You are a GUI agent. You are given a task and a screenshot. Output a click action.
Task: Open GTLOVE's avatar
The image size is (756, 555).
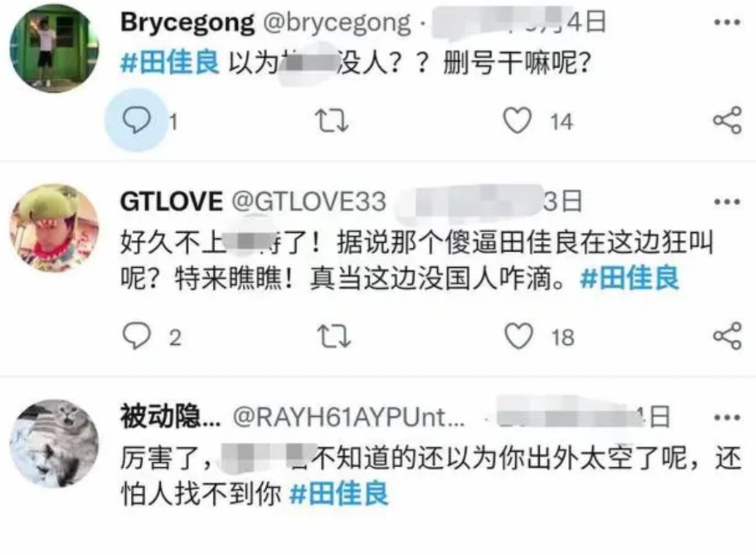click(x=54, y=228)
